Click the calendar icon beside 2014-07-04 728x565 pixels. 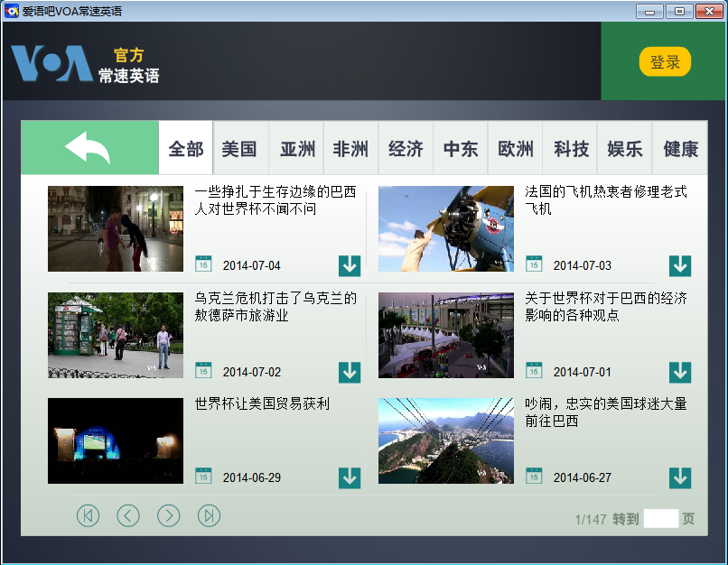(203, 264)
